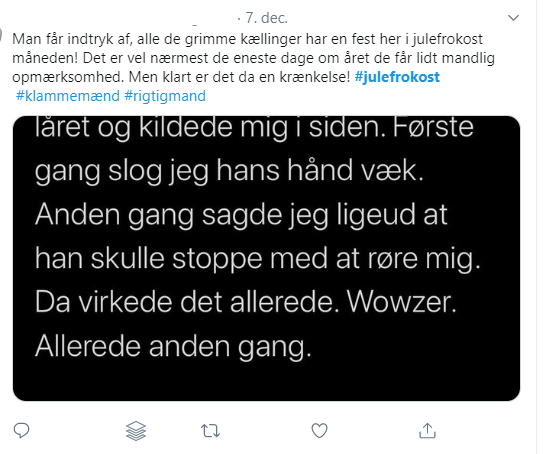
Task: Open the #klammemænd hashtag
Action: [x=68, y=96]
